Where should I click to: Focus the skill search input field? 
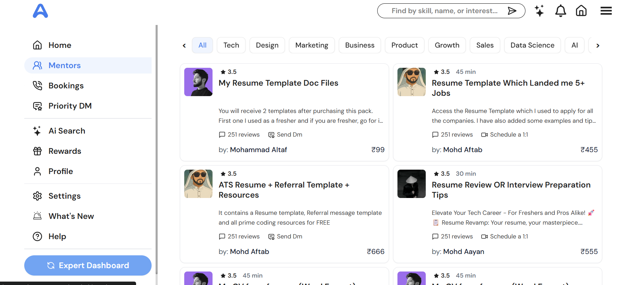point(445,11)
